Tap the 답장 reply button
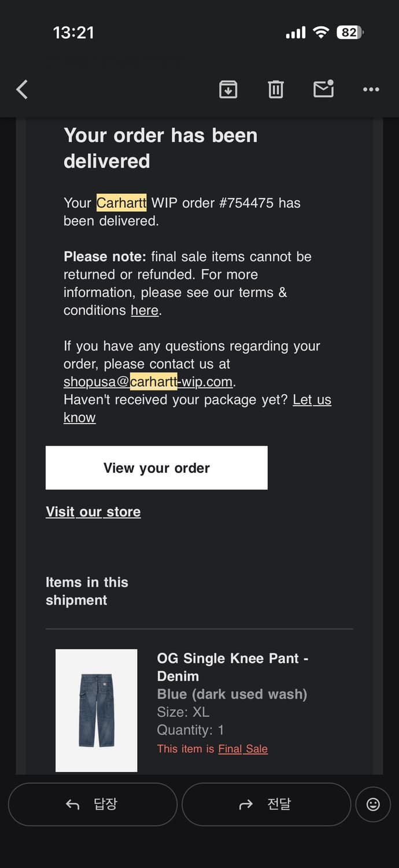Viewport: 399px width, 868px height. [93, 804]
